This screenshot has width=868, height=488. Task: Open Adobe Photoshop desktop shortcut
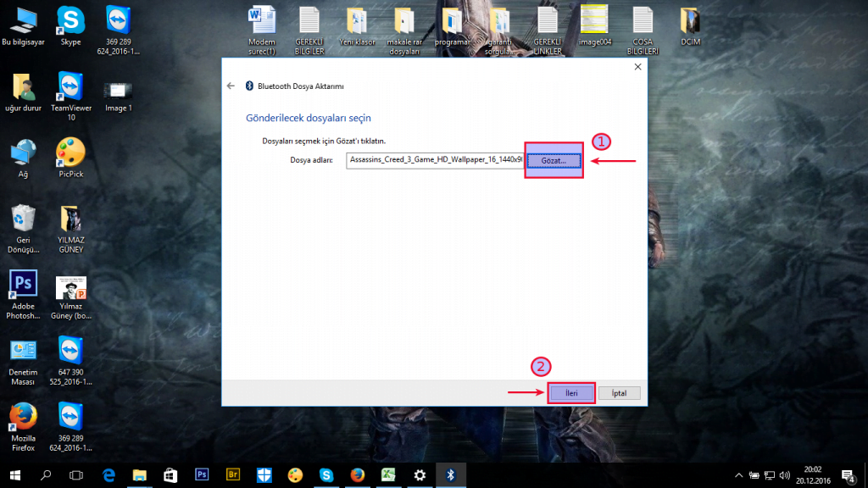[x=23, y=286]
